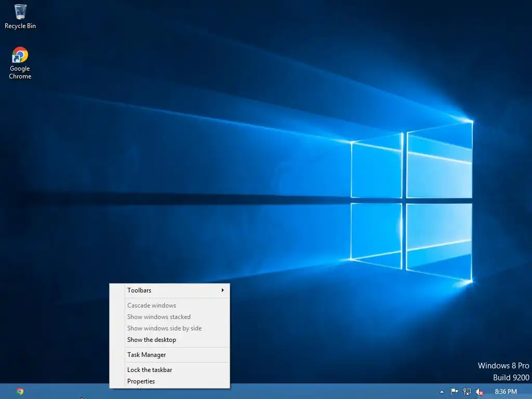Select the Google Chrome desktop shortcut
This screenshot has width=532, height=399.
coord(20,63)
